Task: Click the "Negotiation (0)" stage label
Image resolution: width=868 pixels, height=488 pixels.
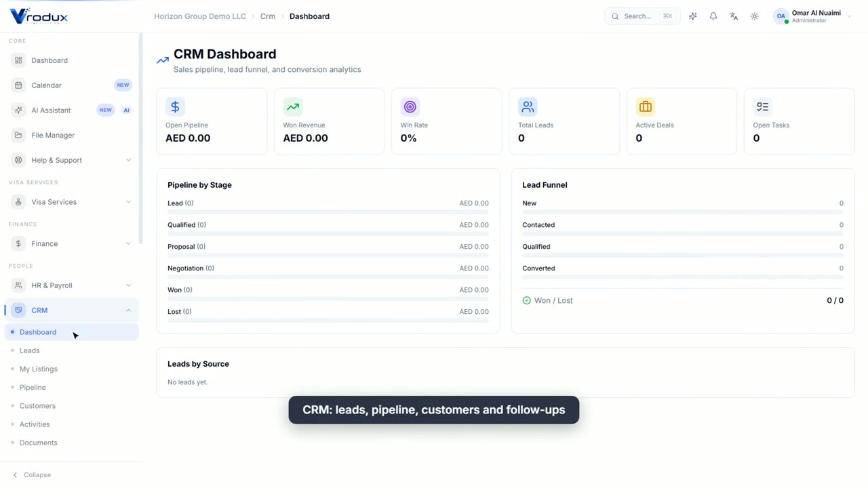Action: click(x=191, y=268)
